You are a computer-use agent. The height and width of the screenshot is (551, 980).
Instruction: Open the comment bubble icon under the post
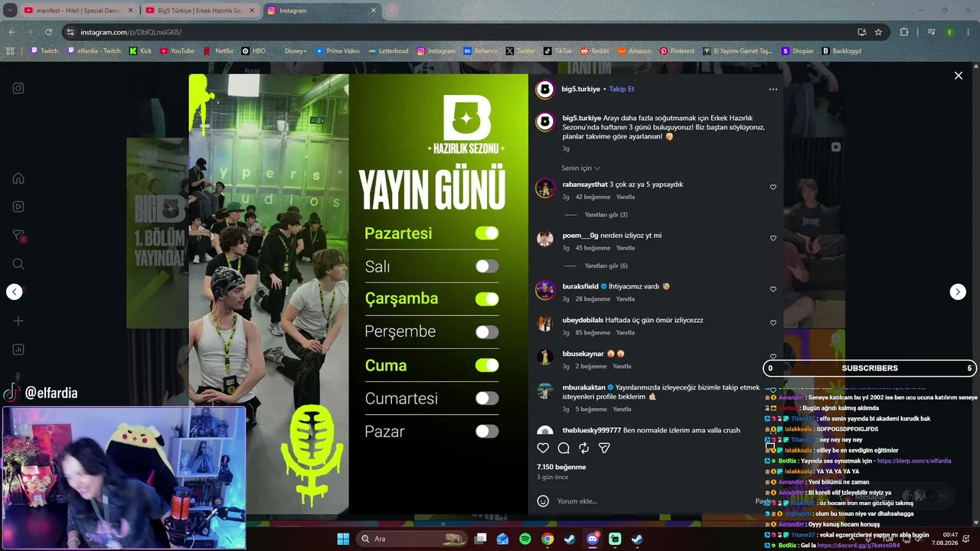[563, 448]
